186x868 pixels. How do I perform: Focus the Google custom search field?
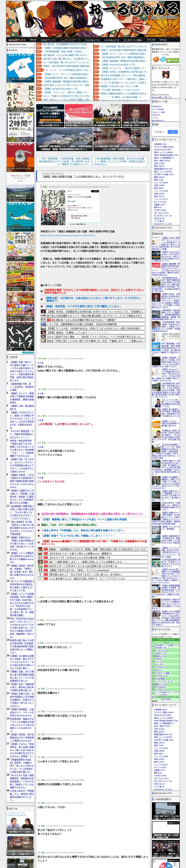point(160,132)
